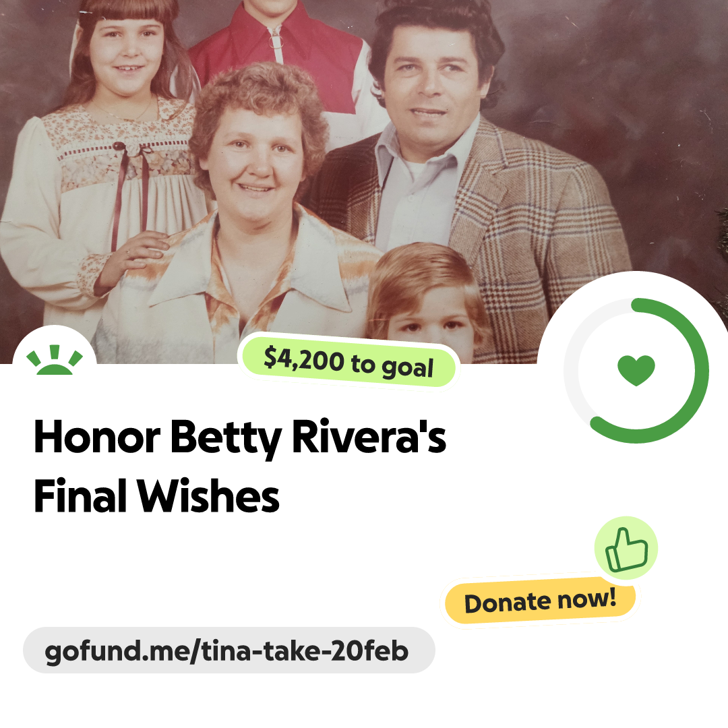Select the heading Honor Betty Rivera's

click(239, 437)
